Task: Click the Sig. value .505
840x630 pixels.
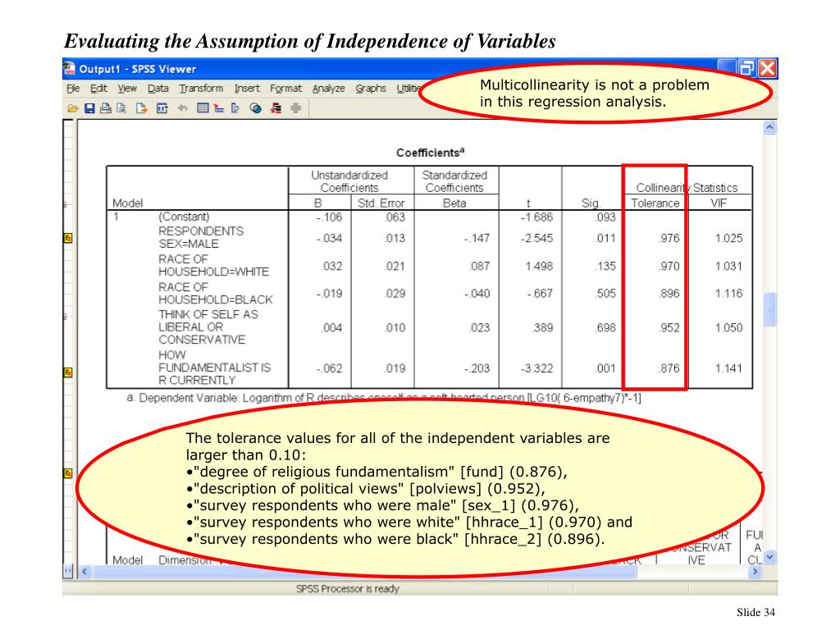Action: [606, 294]
